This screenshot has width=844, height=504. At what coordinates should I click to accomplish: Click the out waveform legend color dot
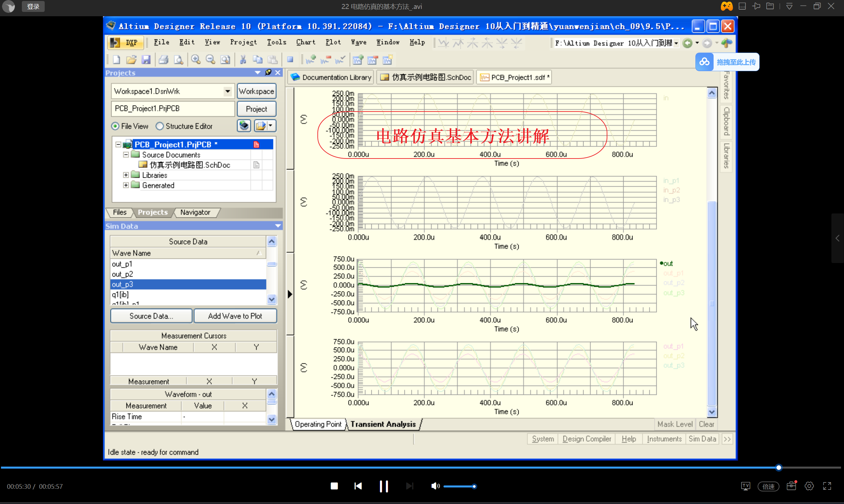click(661, 263)
